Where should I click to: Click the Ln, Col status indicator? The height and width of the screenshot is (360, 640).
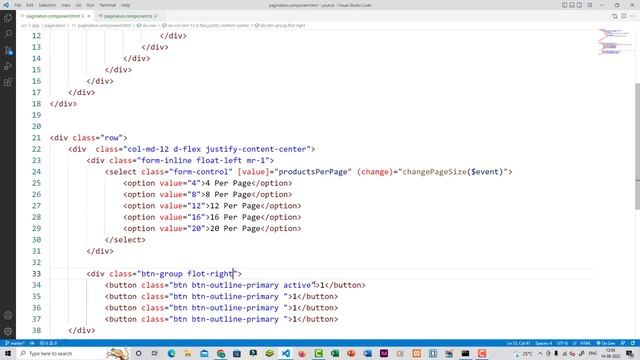pyautogui.click(x=518, y=343)
